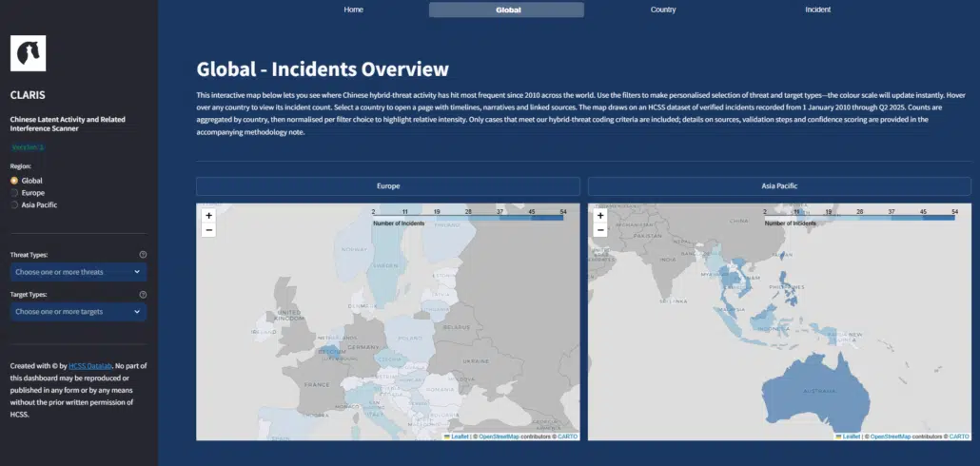
Task: Zoom out on the Asia Pacific map
Action: pyautogui.click(x=600, y=230)
